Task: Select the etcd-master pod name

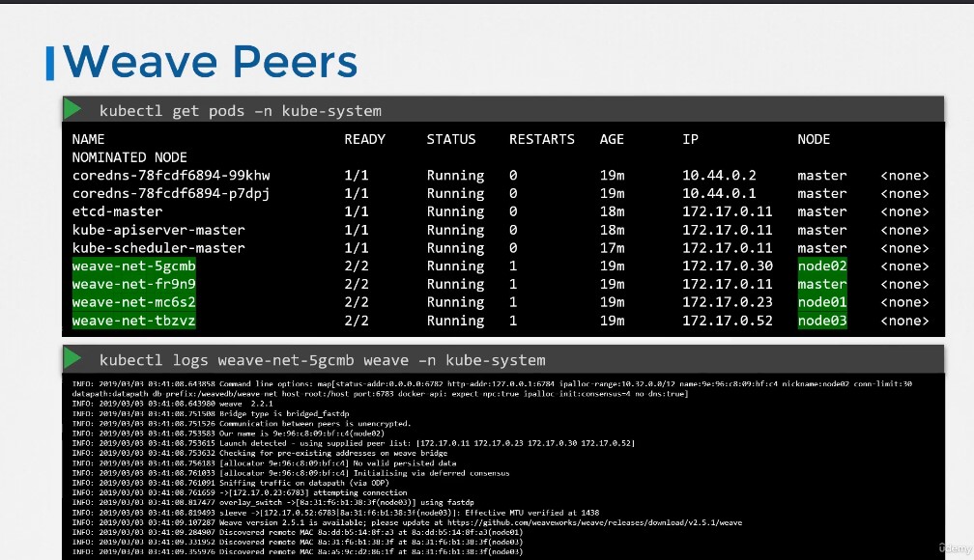Action: click(117, 211)
